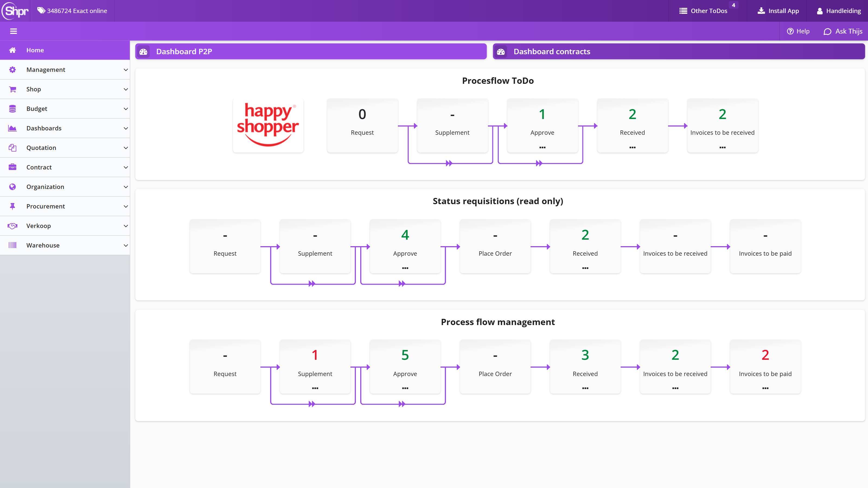Click the Shpr logo icon
The height and width of the screenshot is (488, 868).
[x=15, y=11]
